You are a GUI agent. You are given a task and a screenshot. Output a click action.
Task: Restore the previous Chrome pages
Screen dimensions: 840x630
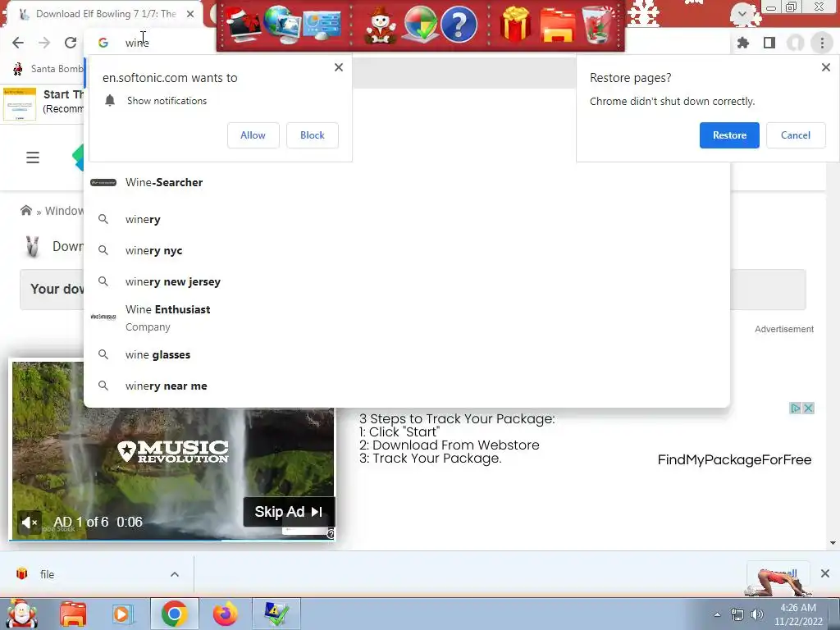tap(729, 135)
